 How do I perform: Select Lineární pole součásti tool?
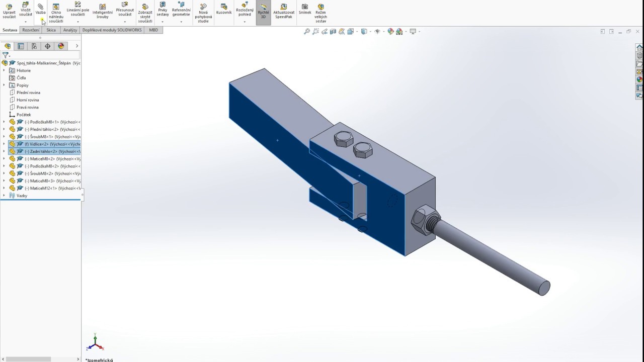77,10
